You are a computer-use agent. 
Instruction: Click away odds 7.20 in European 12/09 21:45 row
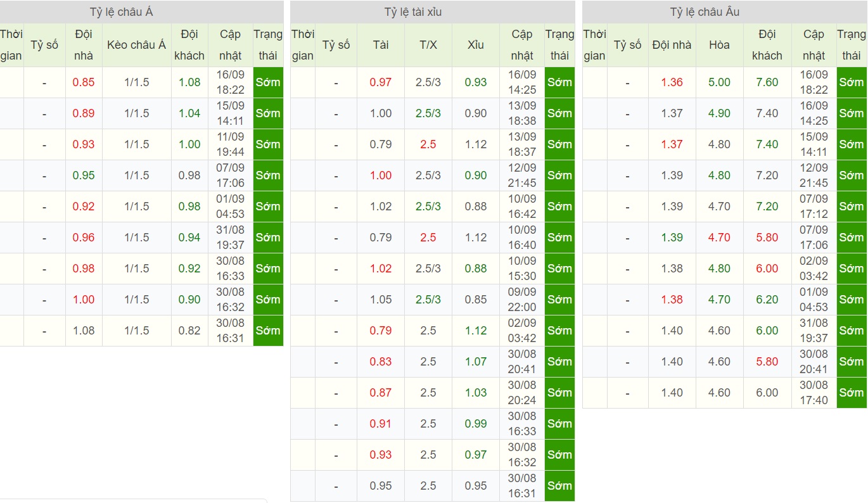coord(767,175)
